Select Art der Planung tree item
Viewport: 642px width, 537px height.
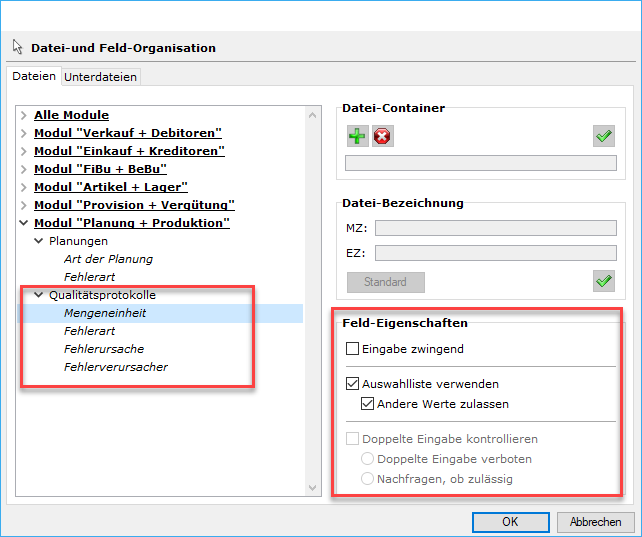click(x=108, y=259)
